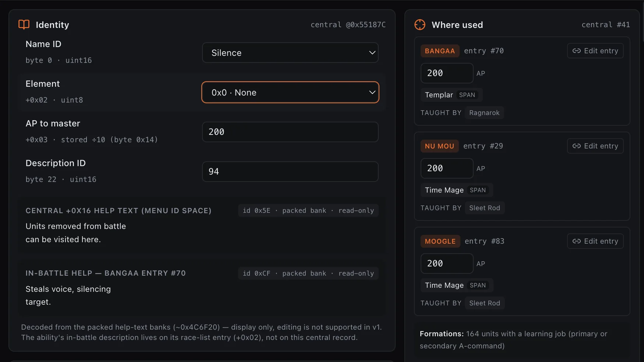Click the Moogle Time Mage chip
This screenshot has width=644, height=362.
click(x=456, y=285)
